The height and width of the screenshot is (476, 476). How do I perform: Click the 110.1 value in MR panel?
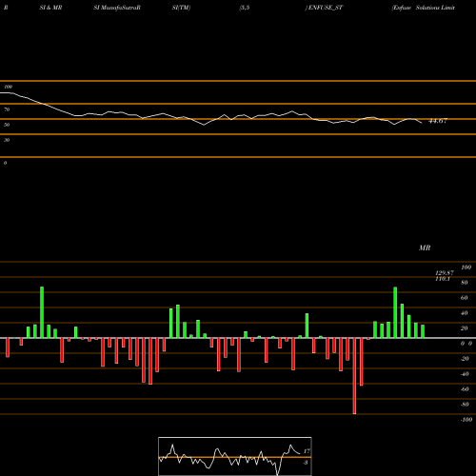443,279
